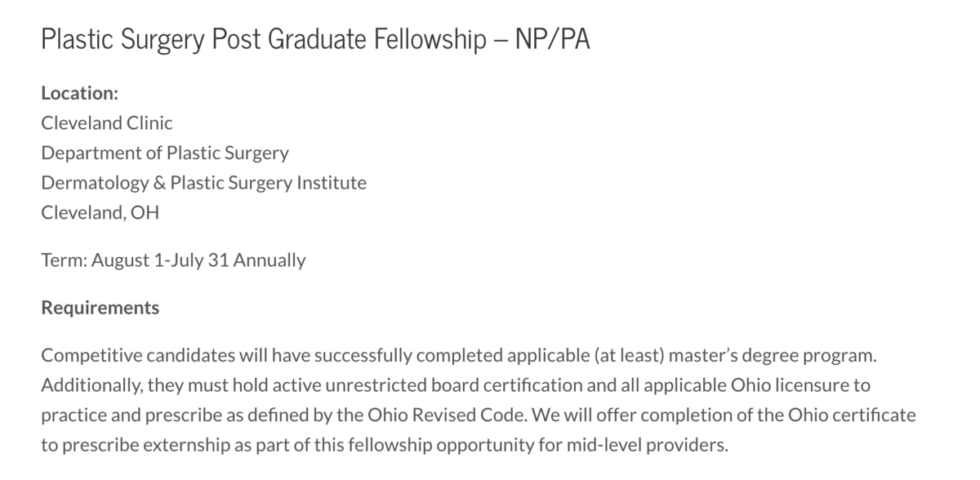Screen dimensions: 980x480
Task: Click the Dermatology & Plastic Surgery Institute line
Action: tap(203, 182)
